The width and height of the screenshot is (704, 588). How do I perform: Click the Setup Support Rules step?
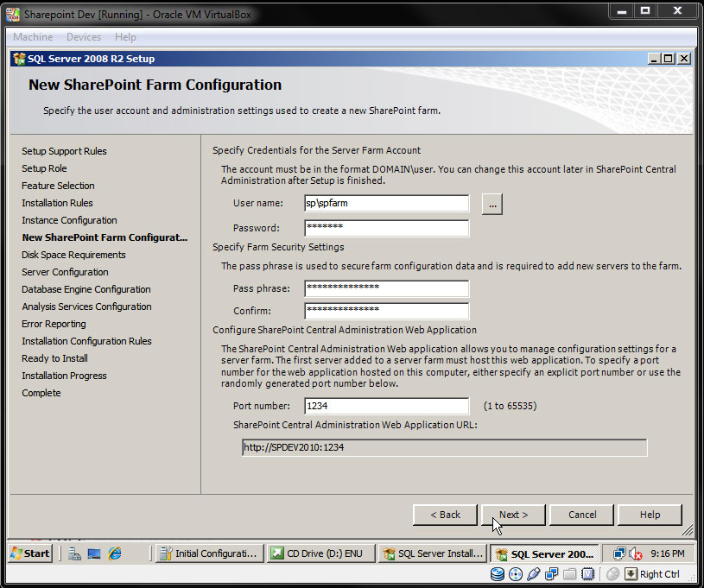tap(64, 151)
